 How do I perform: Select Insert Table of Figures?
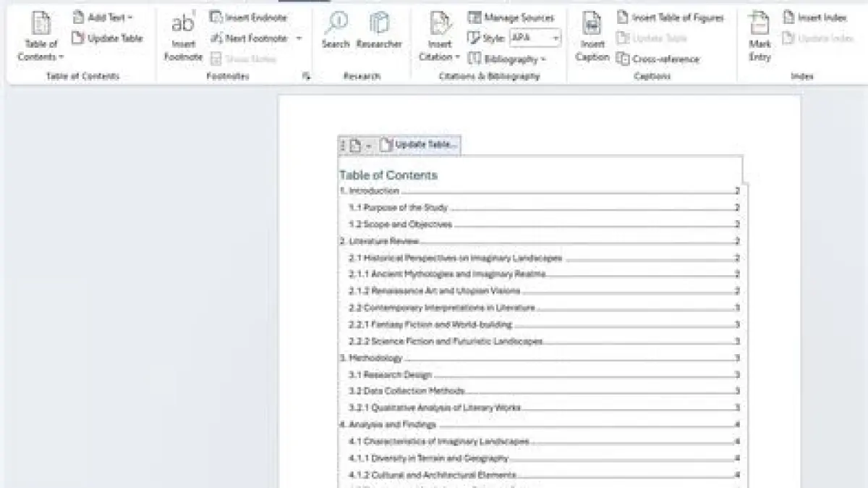[670, 17]
